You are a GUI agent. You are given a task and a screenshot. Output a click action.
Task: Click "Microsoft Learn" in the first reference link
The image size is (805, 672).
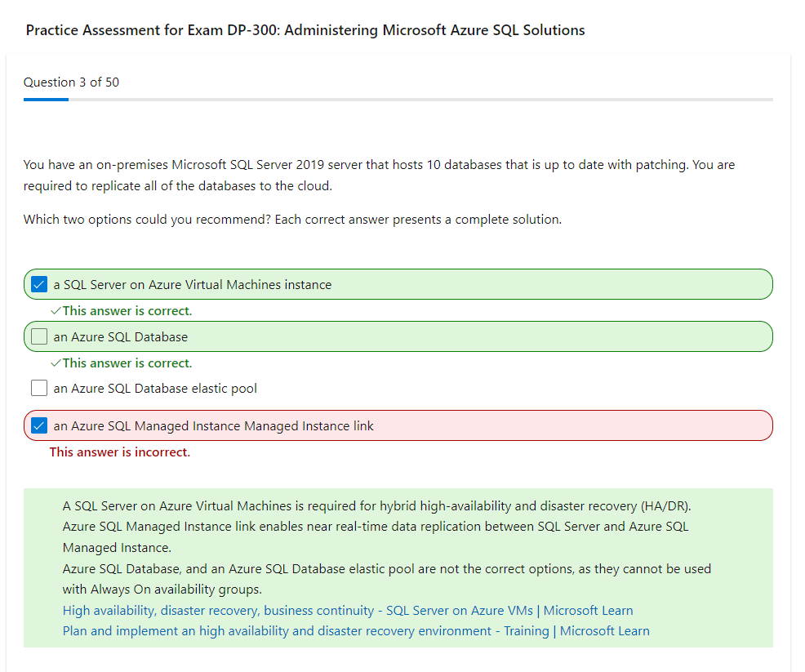pyautogui.click(x=588, y=609)
